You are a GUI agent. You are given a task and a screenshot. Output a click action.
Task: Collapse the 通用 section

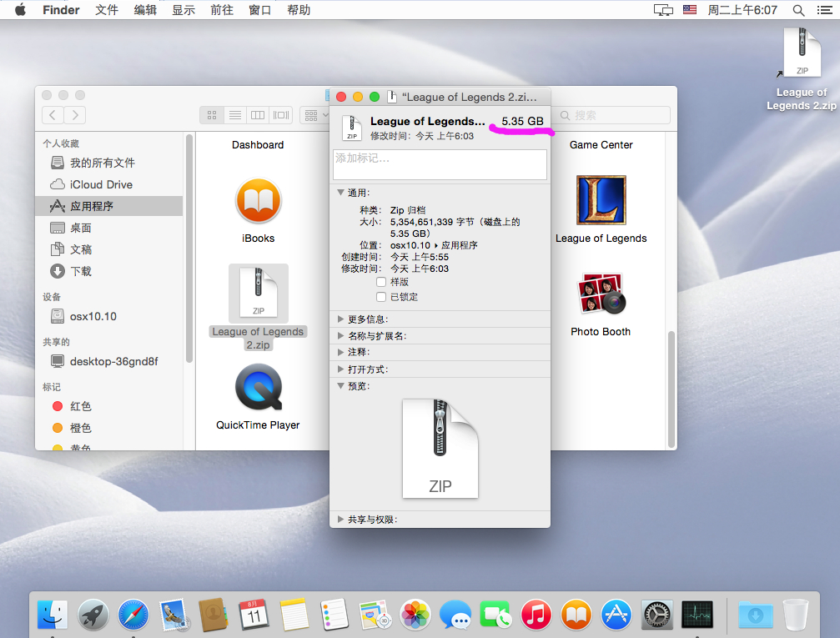click(x=340, y=193)
